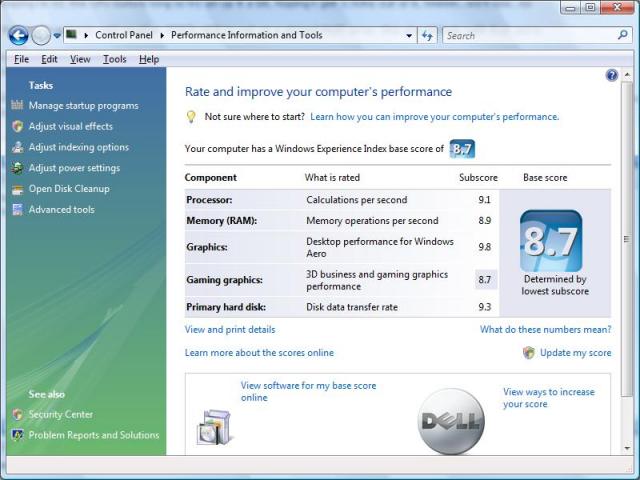Click the Problem Reports and Solutions icon

[17, 435]
